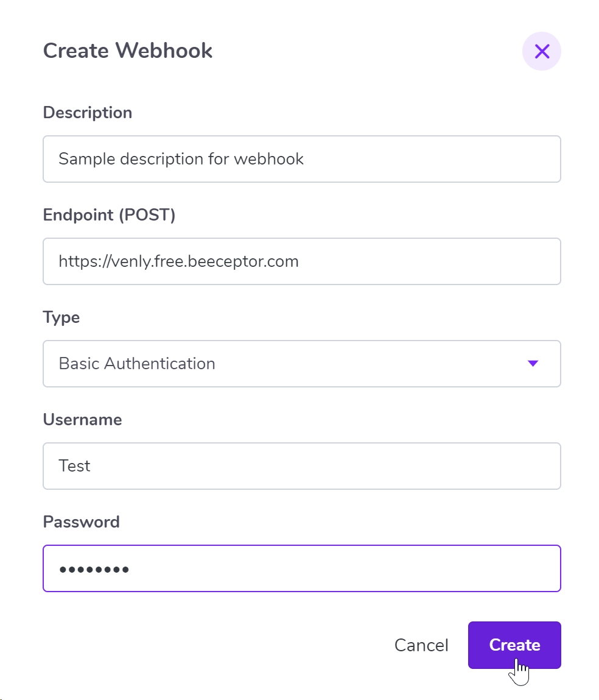Select the Description input field

[x=301, y=159]
